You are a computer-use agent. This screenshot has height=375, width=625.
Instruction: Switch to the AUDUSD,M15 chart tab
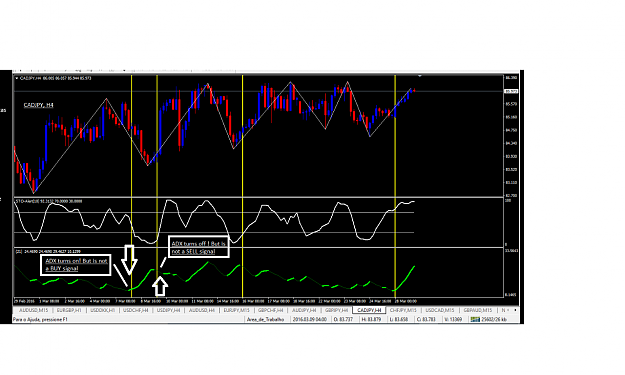[33, 310]
